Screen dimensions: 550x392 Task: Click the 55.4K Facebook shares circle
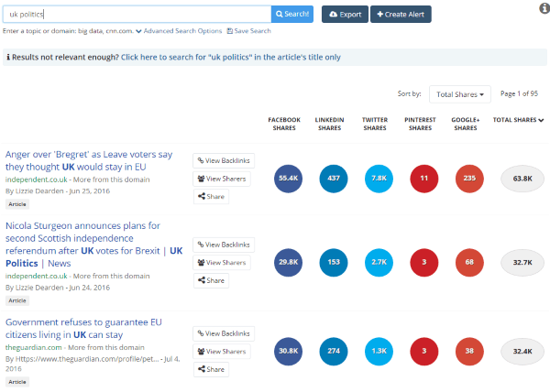pos(289,178)
